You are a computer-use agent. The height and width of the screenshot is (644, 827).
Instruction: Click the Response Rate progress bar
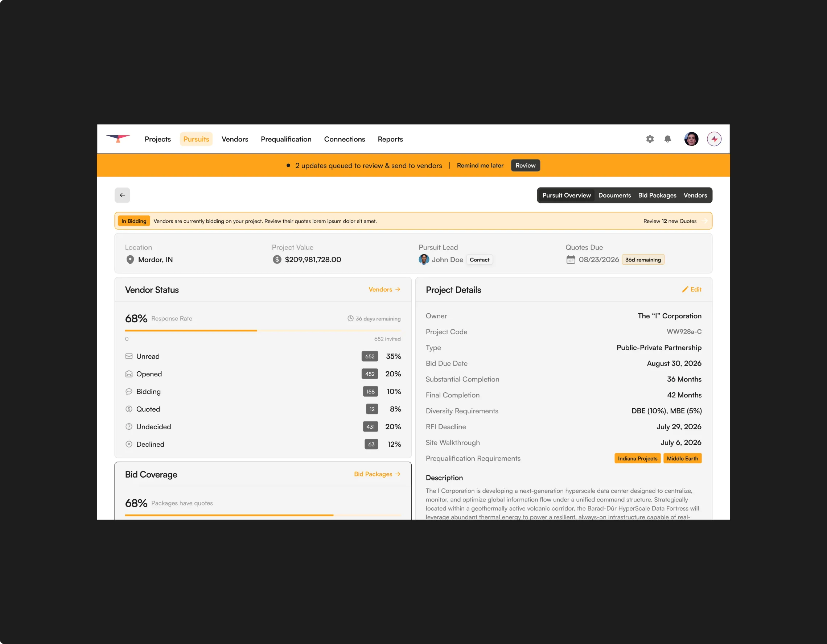click(x=262, y=330)
